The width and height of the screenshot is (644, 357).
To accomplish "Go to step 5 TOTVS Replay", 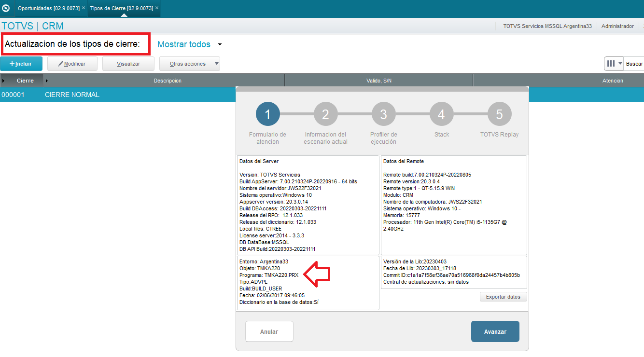I will click(x=499, y=114).
